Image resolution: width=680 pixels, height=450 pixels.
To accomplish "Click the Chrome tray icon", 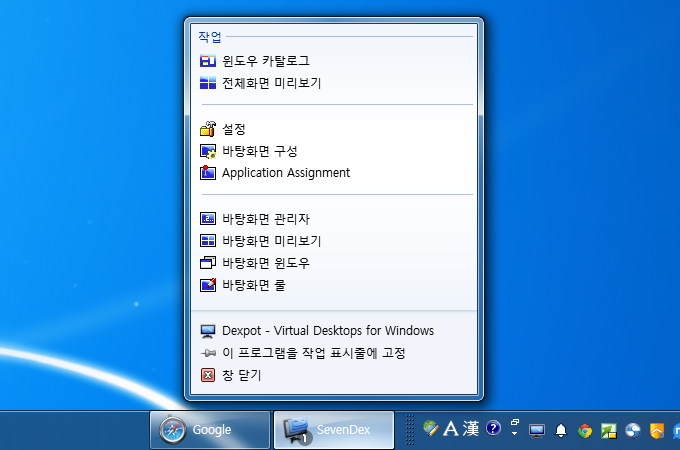I will [x=585, y=431].
